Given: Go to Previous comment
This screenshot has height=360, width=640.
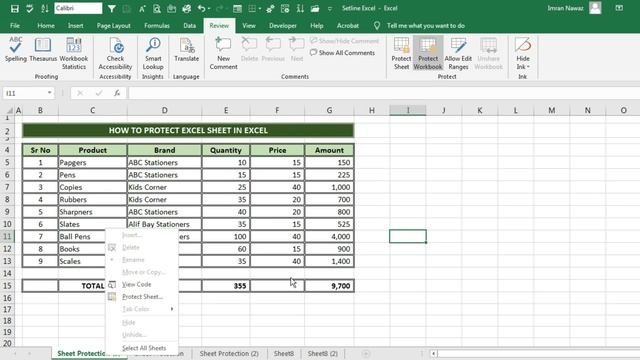Looking at the screenshot, I should click(273, 50).
